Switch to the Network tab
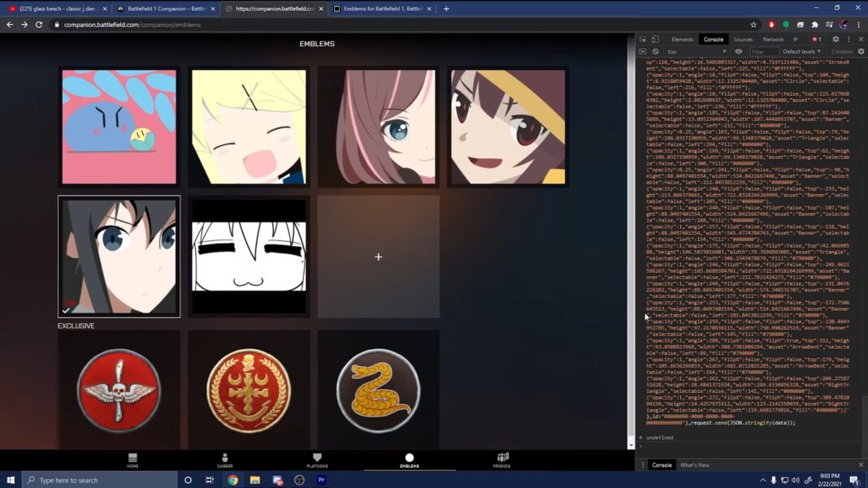 (773, 39)
